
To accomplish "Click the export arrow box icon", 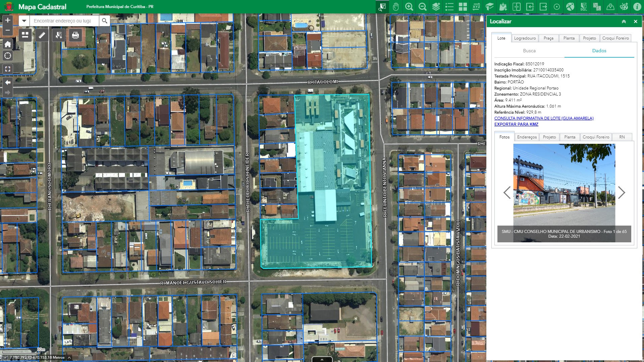I will pos(543,7).
